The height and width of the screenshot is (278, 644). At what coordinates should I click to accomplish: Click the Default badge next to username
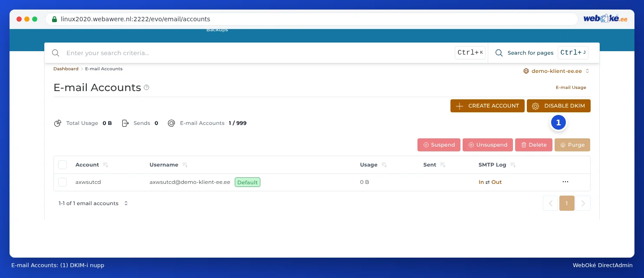pyautogui.click(x=247, y=182)
